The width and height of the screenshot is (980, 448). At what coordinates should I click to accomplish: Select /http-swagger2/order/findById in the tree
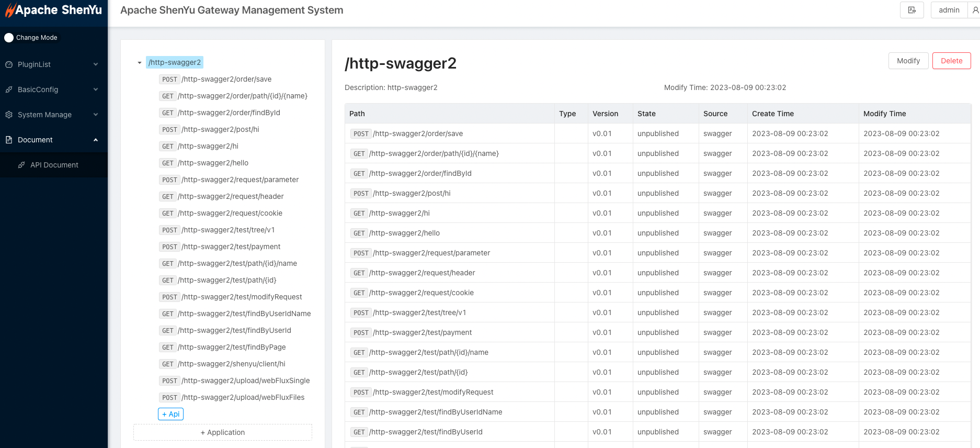click(229, 113)
